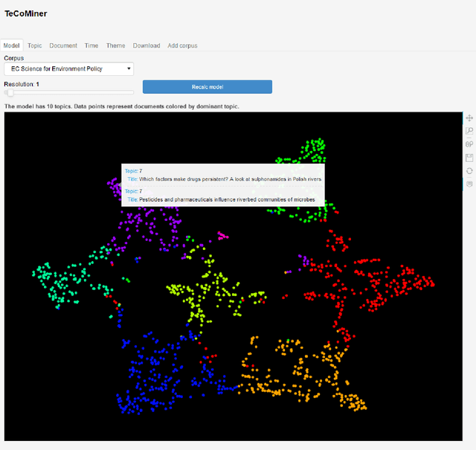Switch to the Add corpus tab
The image size is (476, 450).
[182, 45]
